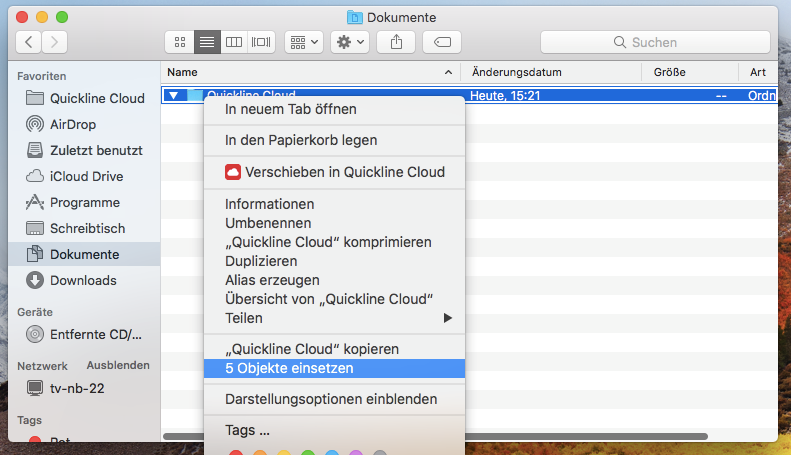Select tv-nb-22 under Netzwerk

click(x=85, y=388)
